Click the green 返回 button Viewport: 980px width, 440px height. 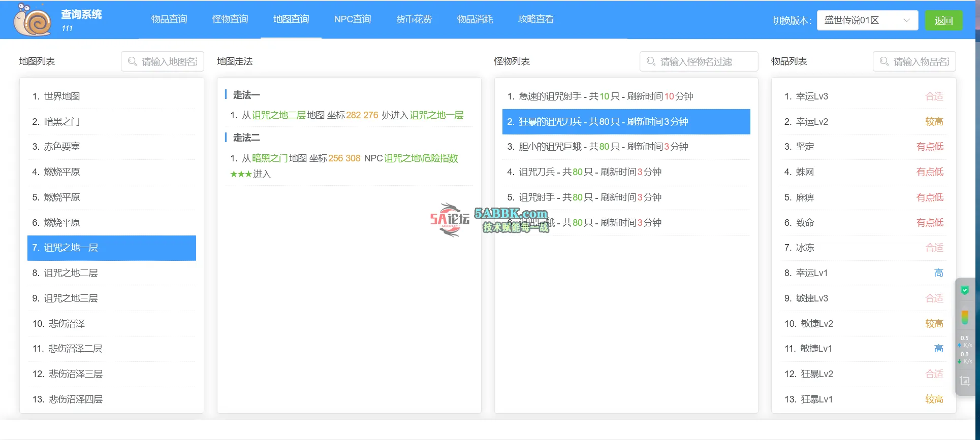(x=943, y=20)
